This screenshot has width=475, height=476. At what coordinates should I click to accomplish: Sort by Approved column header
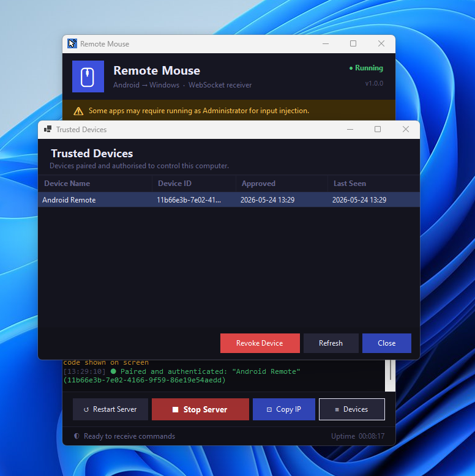tap(282, 184)
